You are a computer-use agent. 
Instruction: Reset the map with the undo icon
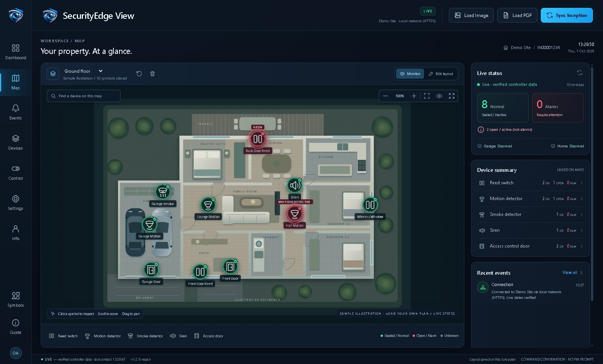139,73
